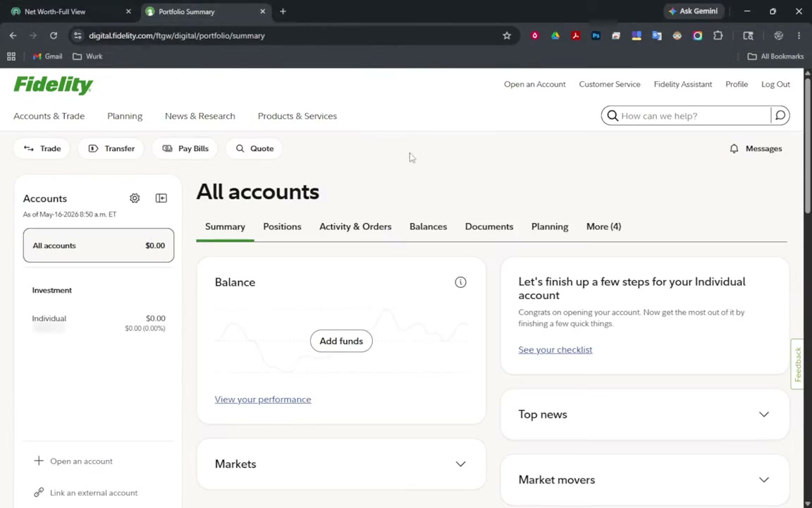Click the Messages bell icon
Viewport: 812px width, 508px height.
click(734, 149)
